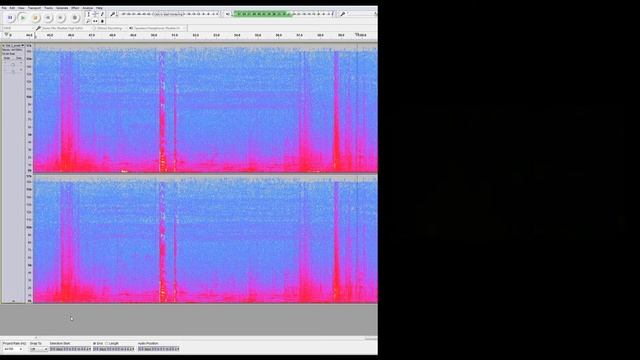Click the playback meter speaker icon

(x=228, y=14)
